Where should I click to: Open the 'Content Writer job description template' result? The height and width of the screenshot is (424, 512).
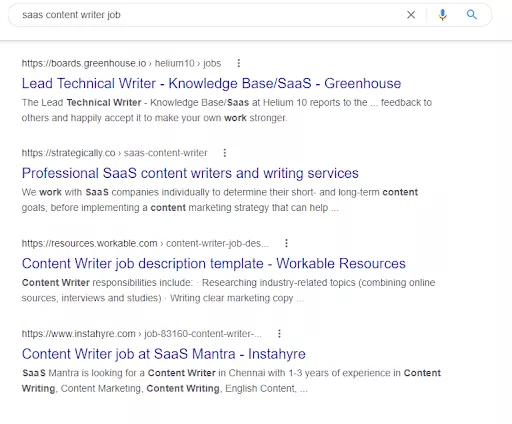(x=214, y=264)
